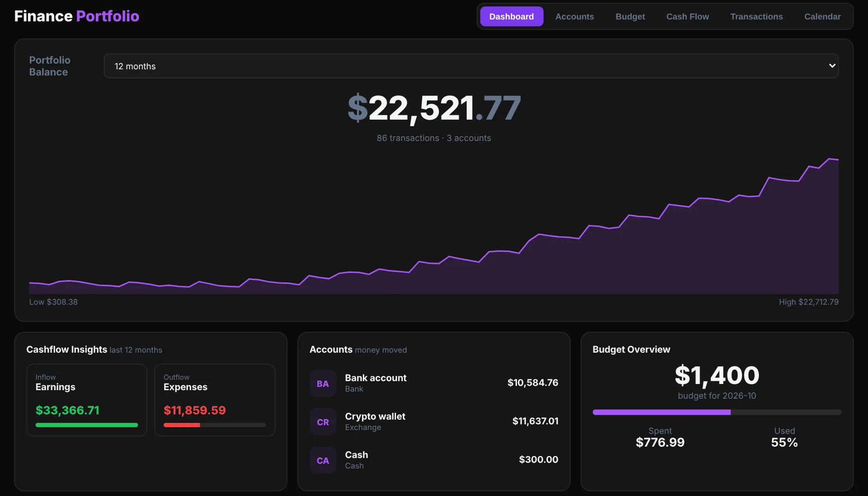Click the $776.99 spent value
Image resolution: width=868 pixels, height=496 pixels.
(660, 442)
